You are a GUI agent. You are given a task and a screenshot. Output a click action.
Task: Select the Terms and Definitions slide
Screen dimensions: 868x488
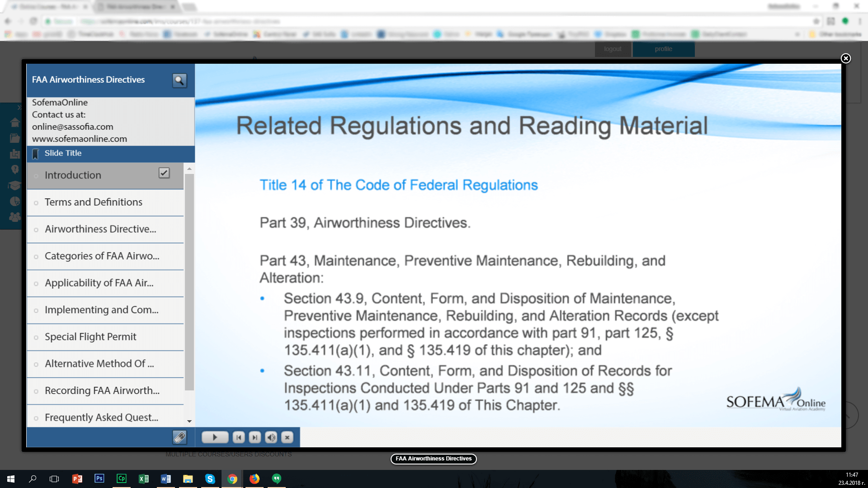pos(94,202)
